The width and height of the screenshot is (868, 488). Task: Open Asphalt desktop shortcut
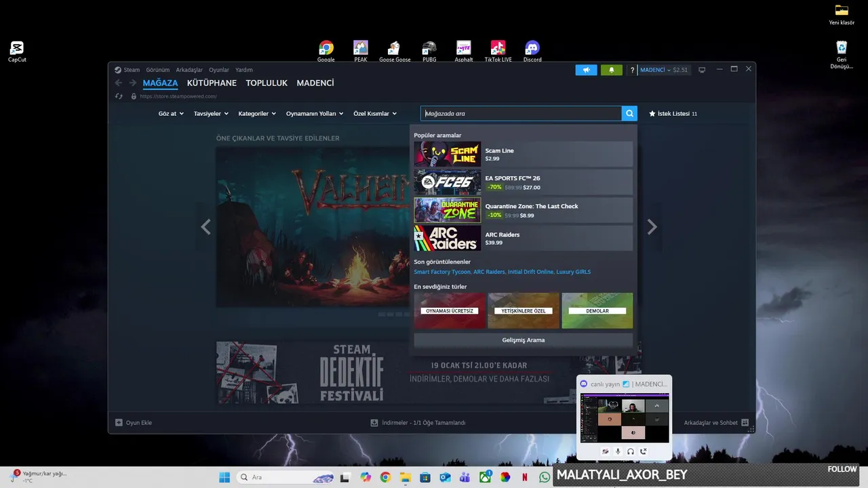(464, 52)
